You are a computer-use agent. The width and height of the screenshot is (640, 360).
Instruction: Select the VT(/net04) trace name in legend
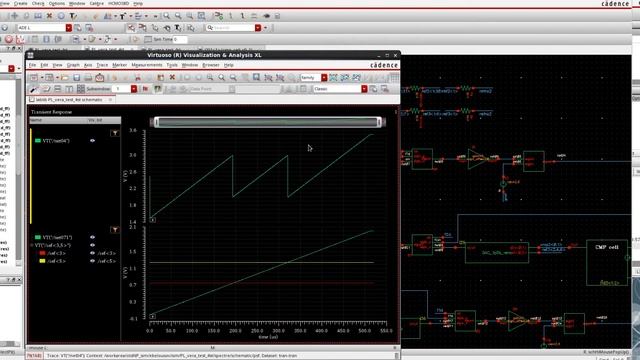(x=56, y=140)
